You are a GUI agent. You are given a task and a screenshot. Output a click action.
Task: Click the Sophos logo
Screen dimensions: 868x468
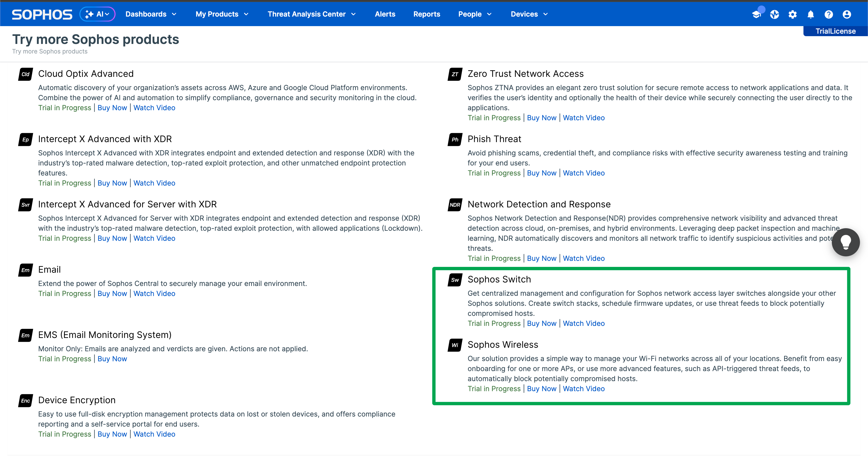pos(42,14)
